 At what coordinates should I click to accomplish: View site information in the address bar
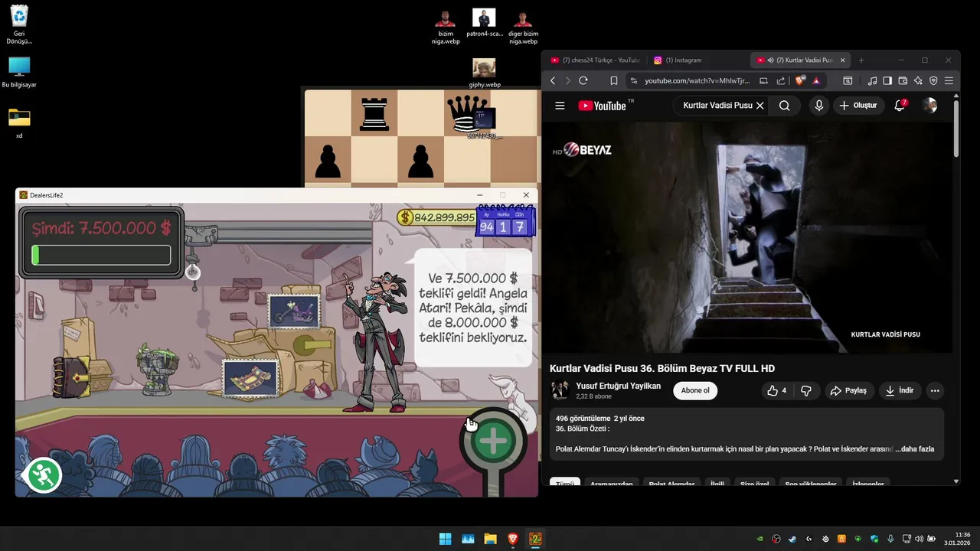pyautogui.click(x=632, y=80)
